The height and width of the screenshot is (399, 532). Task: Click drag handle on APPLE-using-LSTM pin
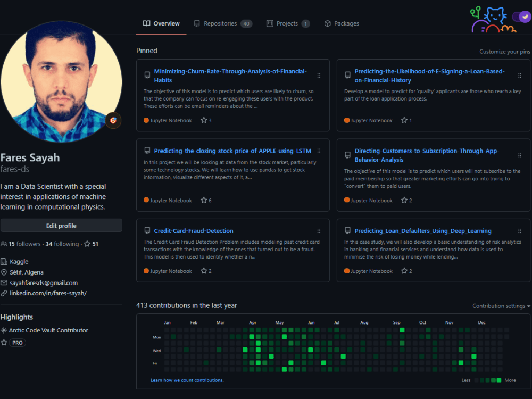(319, 151)
